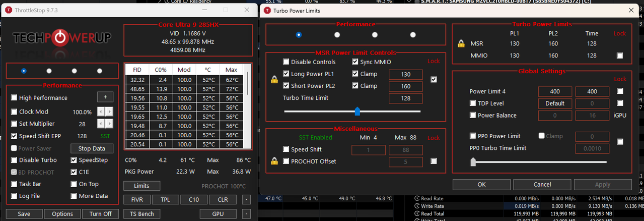Click the CLR button
This screenshot has height=221, width=644.
pyautogui.click(x=223, y=200)
